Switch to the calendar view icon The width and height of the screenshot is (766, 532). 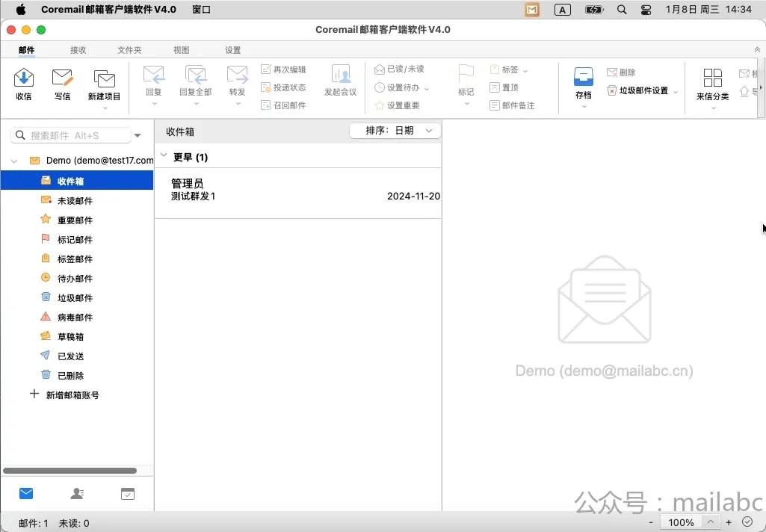[x=128, y=494]
